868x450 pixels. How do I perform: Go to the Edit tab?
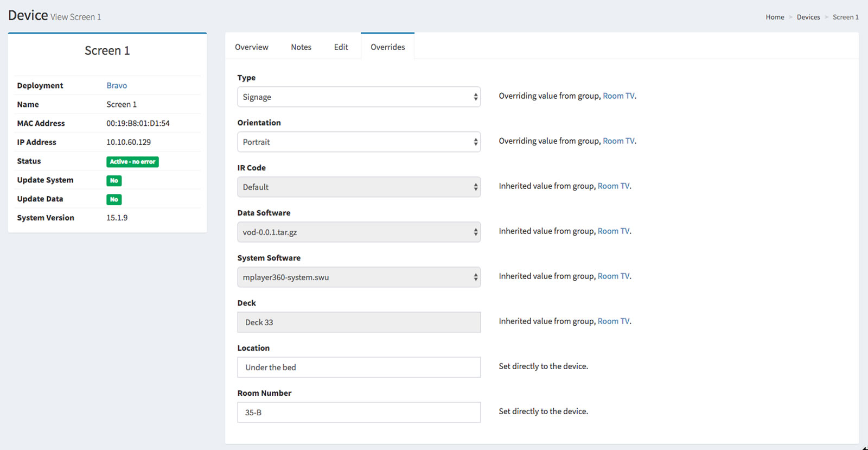(x=341, y=47)
